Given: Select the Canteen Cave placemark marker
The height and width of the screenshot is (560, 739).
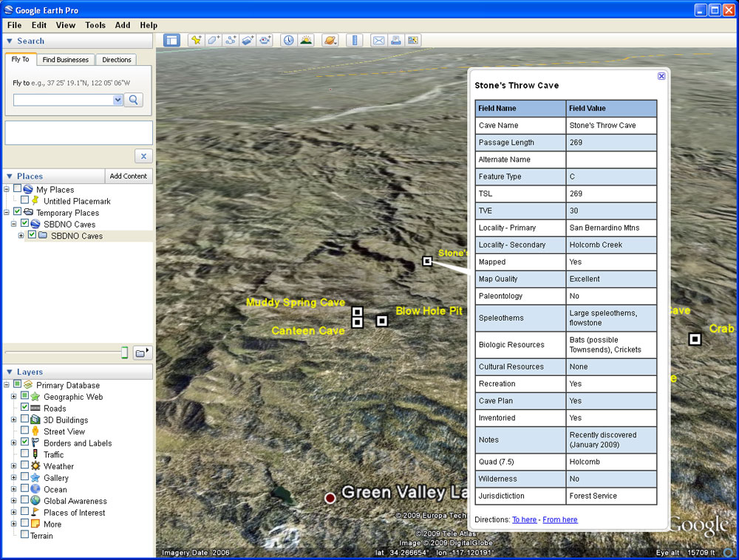Looking at the screenshot, I should tap(357, 323).
